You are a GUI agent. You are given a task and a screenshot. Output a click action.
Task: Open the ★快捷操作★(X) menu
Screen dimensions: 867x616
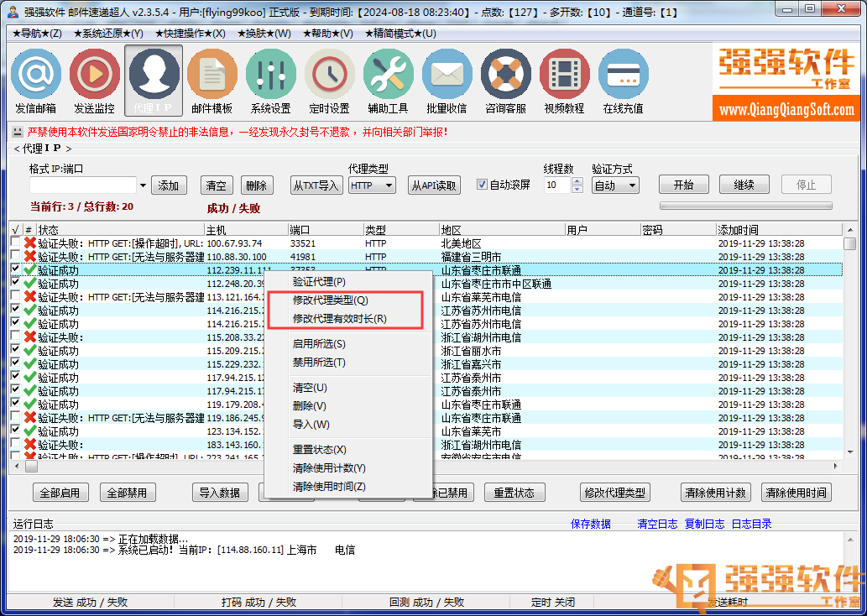point(191,34)
